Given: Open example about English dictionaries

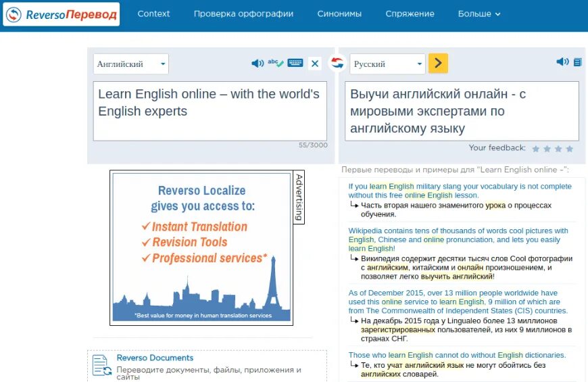Looking at the screenshot, I should click(457, 355).
